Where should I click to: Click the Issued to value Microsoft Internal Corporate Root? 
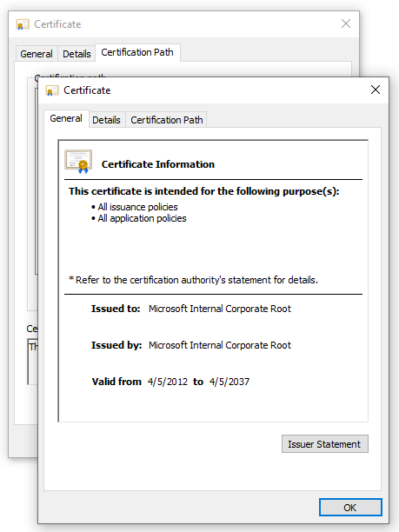pyautogui.click(x=220, y=309)
